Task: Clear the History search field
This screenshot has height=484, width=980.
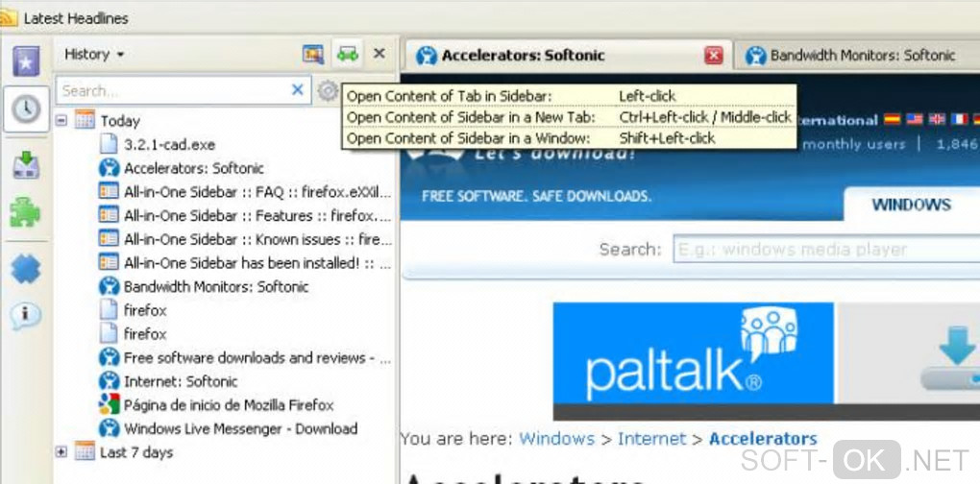Action: click(298, 90)
